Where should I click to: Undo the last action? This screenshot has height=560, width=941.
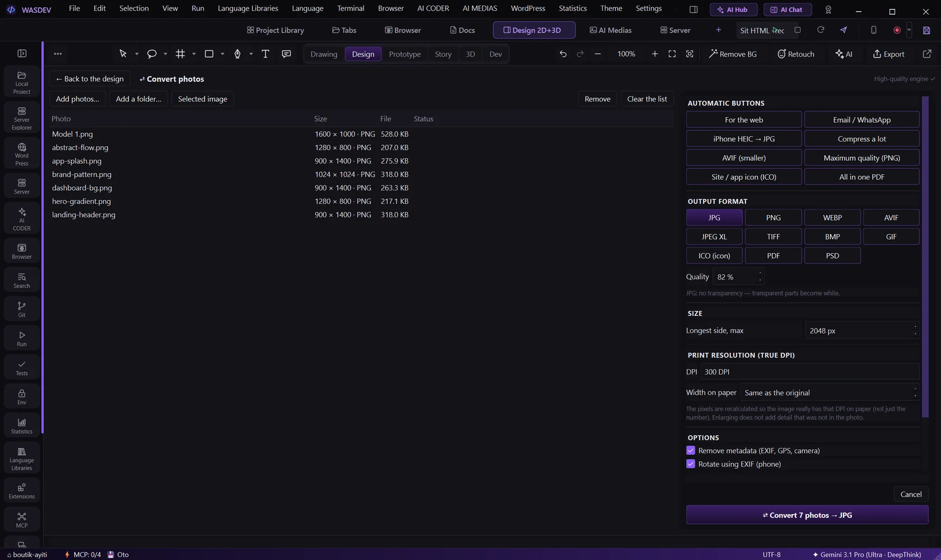pyautogui.click(x=563, y=54)
